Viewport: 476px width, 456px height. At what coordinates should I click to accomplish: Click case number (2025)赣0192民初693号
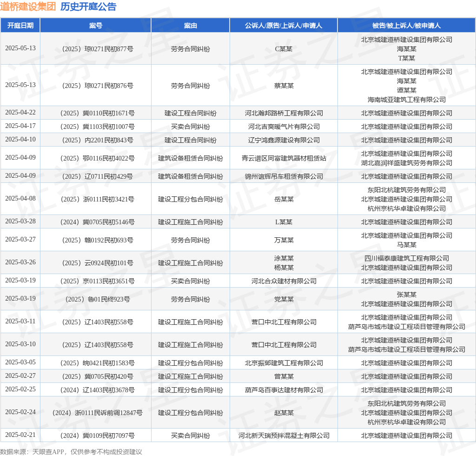pos(98,240)
